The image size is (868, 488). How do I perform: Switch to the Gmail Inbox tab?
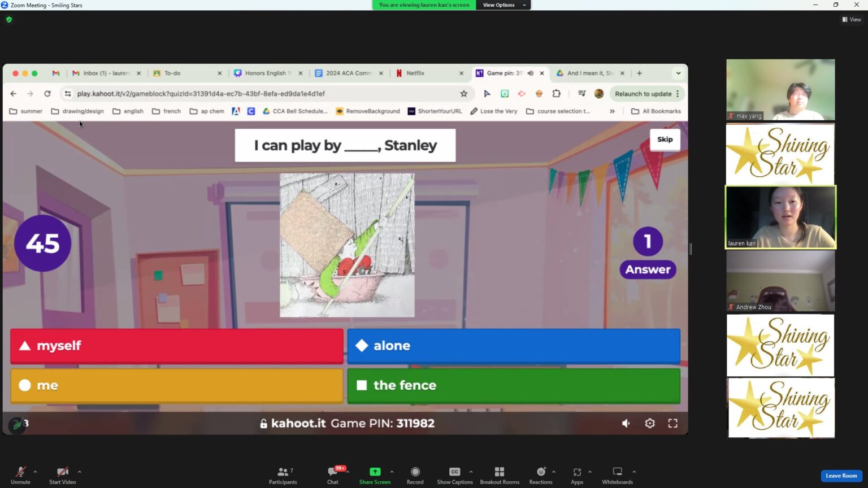(x=106, y=73)
